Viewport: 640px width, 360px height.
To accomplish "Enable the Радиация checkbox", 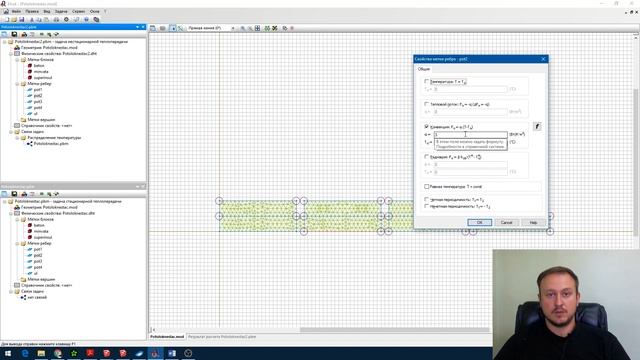I will [x=427, y=157].
